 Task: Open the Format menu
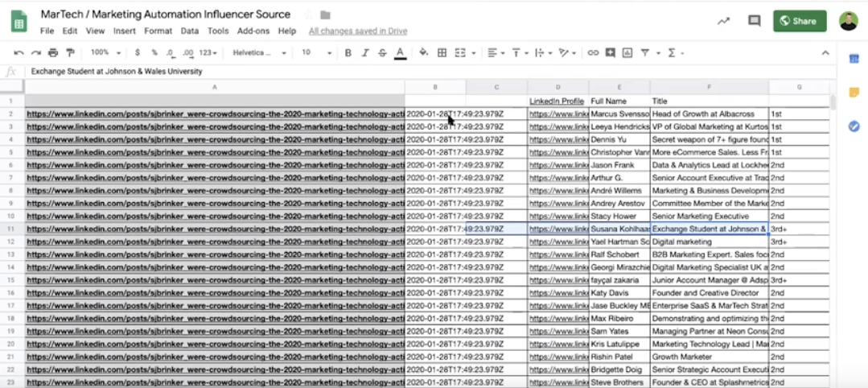[158, 31]
